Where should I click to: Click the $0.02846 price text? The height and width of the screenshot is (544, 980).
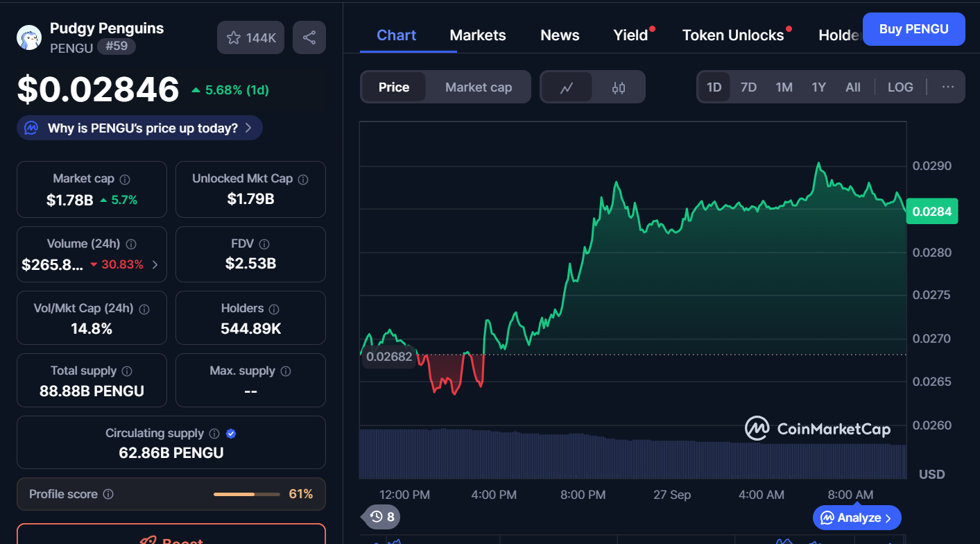tap(98, 90)
